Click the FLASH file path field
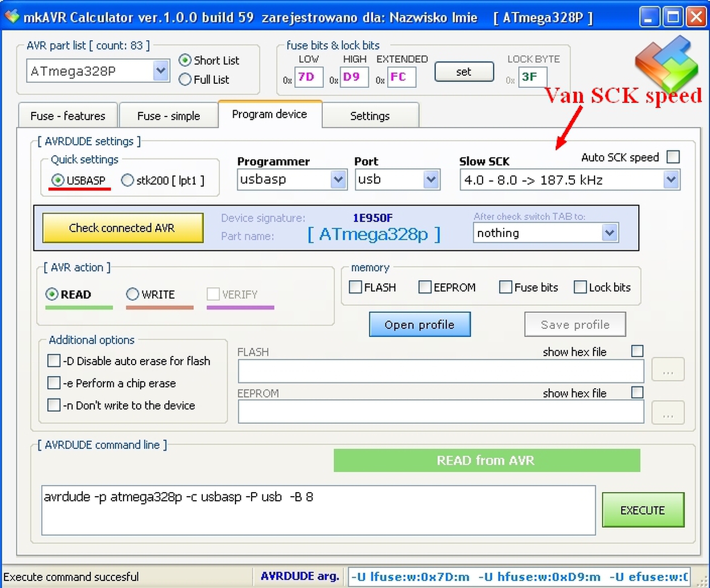 441,371
